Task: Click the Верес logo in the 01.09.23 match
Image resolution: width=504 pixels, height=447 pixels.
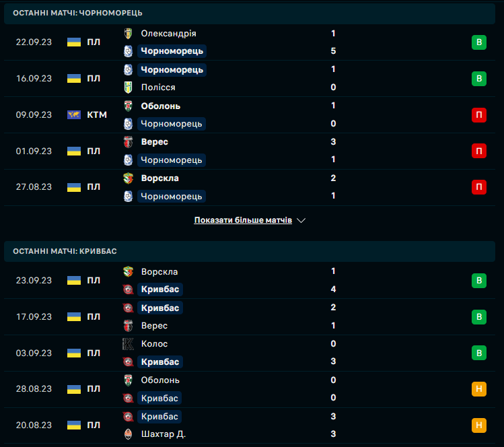Action: click(x=128, y=142)
